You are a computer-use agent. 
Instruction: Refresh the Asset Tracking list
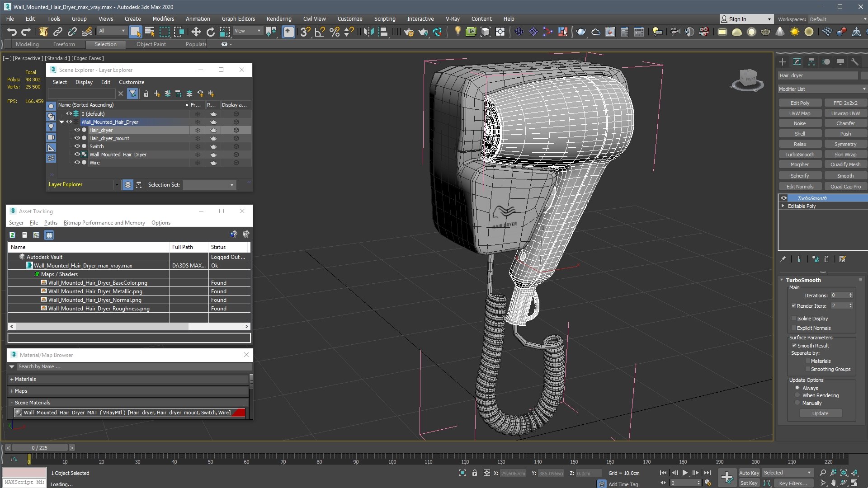(x=12, y=235)
